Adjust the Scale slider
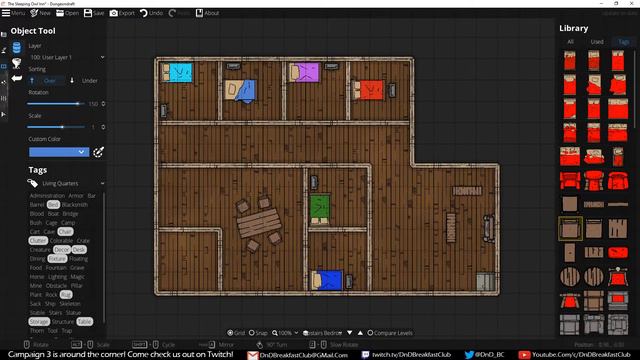This screenshot has height=360, width=640. 56,127
